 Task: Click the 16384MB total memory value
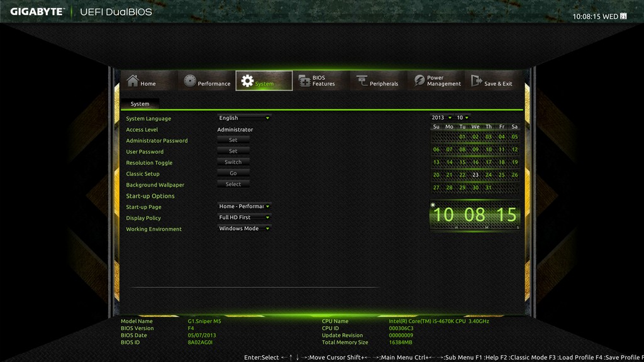click(400, 342)
